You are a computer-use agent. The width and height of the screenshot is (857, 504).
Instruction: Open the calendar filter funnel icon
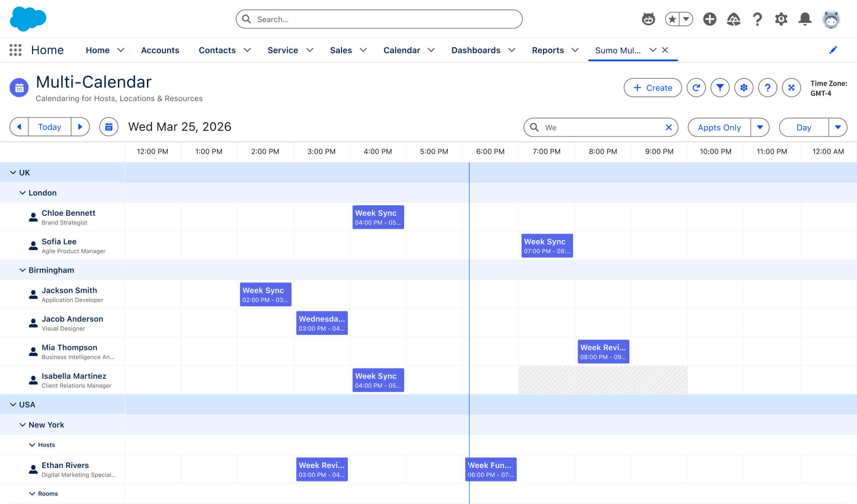(720, 87)
